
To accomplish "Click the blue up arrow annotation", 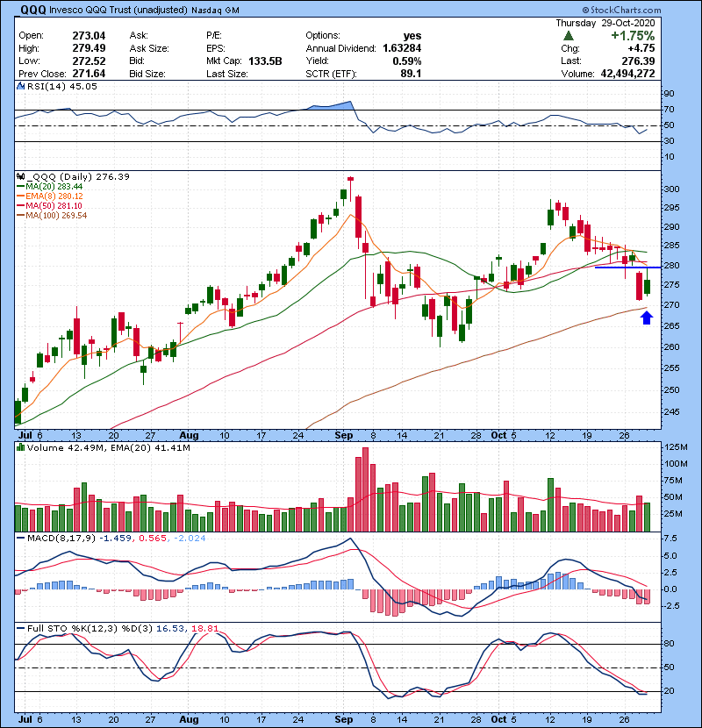I will tap(647, 318).
